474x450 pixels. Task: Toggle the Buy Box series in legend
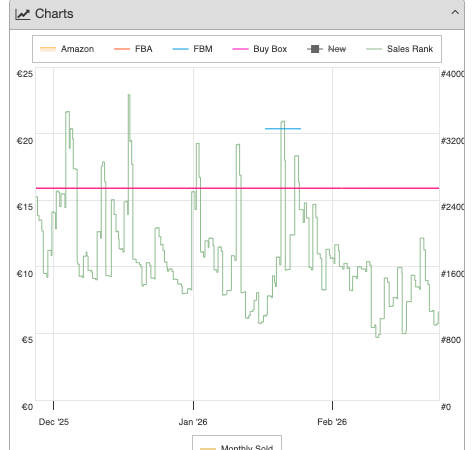point(259,49)
